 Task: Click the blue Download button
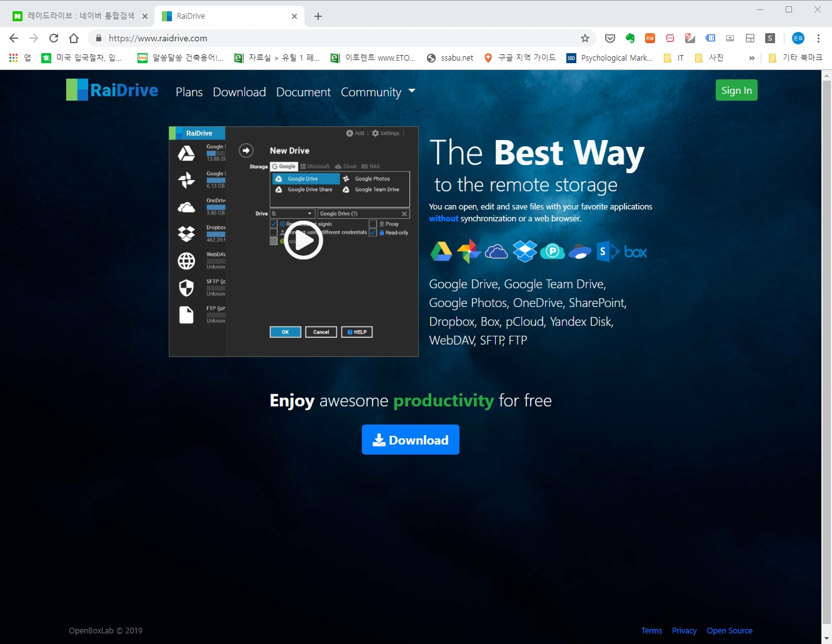pos(411,440)
